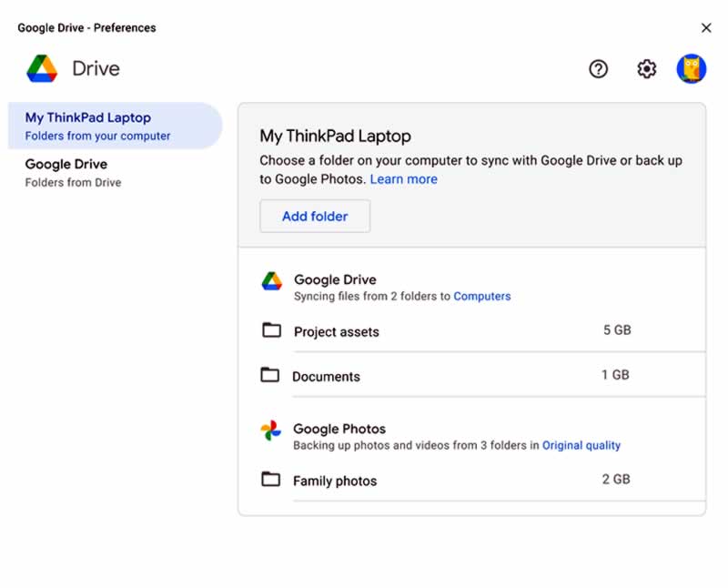The image size is (728, 588).
Task: Click the Add folder button
Action: (x=315, y=216)
